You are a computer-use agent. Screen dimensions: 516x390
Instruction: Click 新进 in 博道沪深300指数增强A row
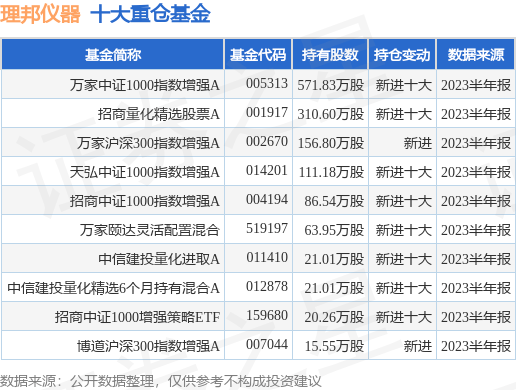pyautogui.click(x=418, y=346)
